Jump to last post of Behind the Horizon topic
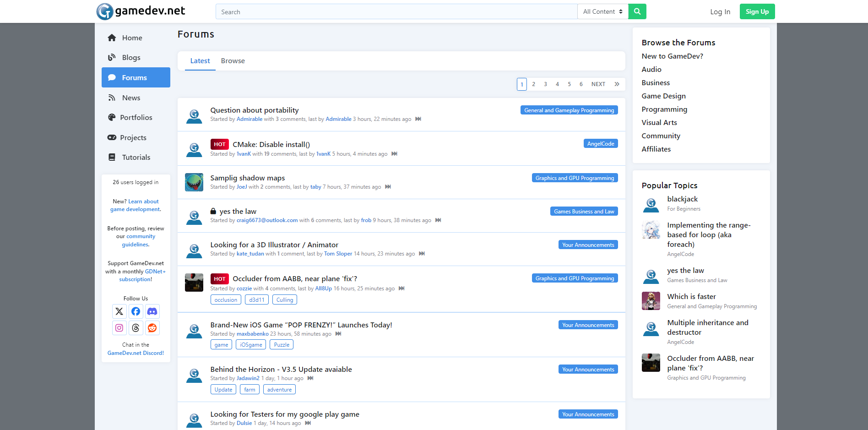868x430 pixels. [x=310, y=378]
